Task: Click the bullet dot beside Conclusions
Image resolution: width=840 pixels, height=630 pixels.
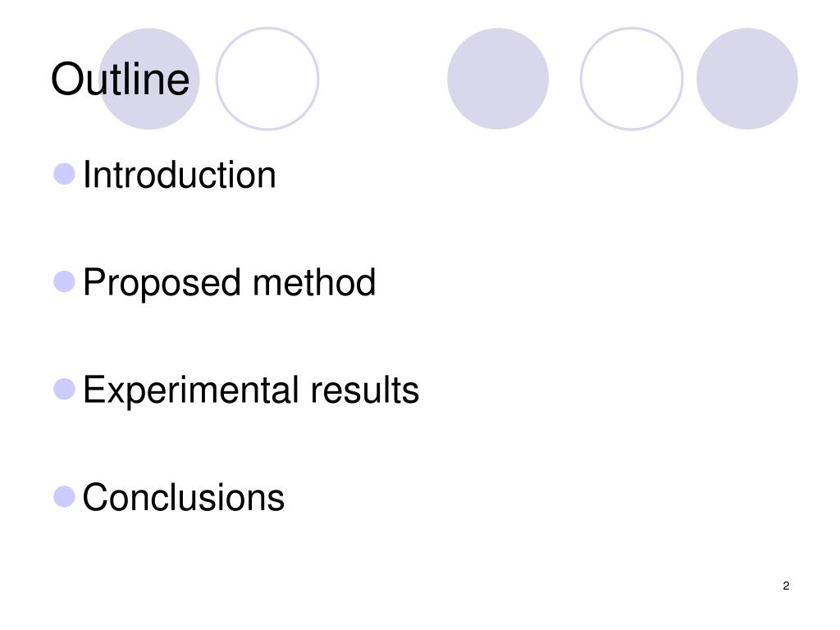Action: click(64, 496)
